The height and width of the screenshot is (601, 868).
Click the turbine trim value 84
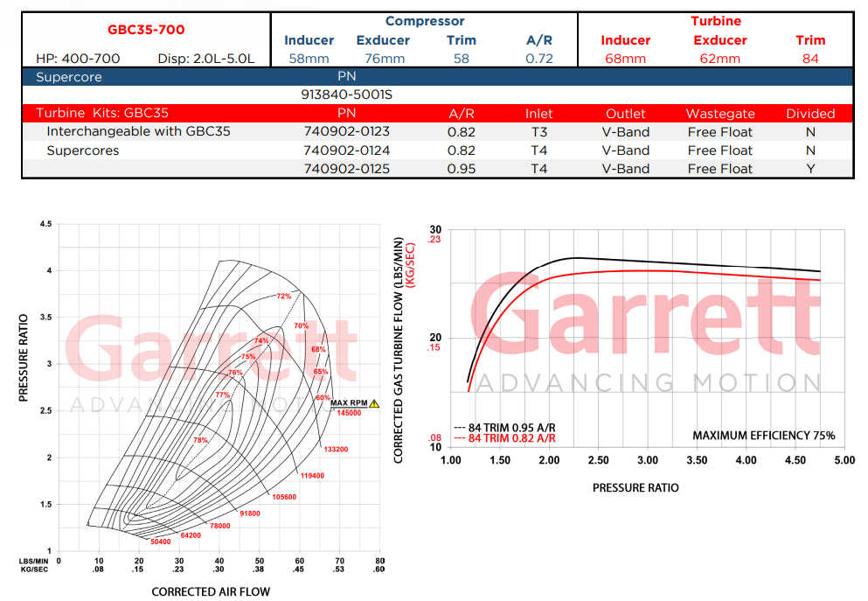810,59
